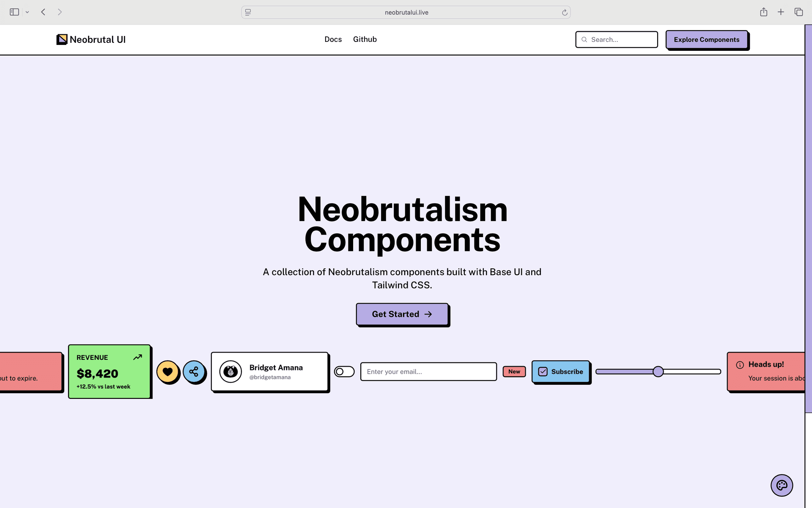Click the Get Started button
The width and height of the screenshot is (812, 508).
[x=402, y=314]
